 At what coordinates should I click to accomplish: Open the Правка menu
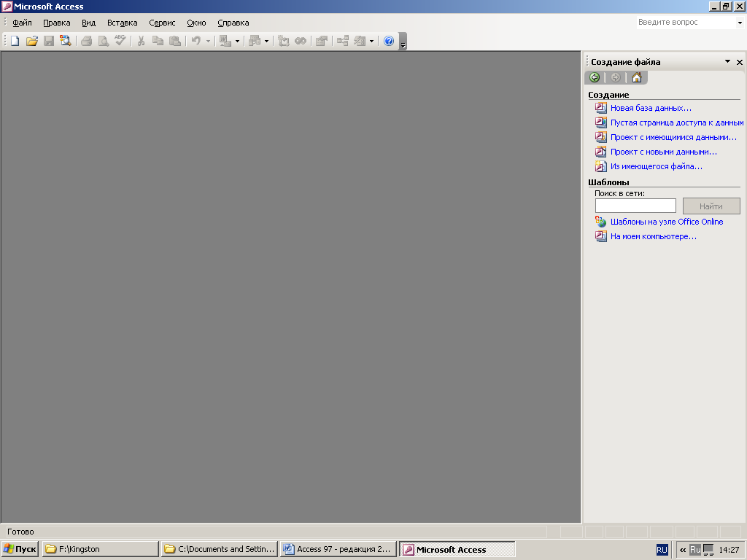(x=57, y=23)
